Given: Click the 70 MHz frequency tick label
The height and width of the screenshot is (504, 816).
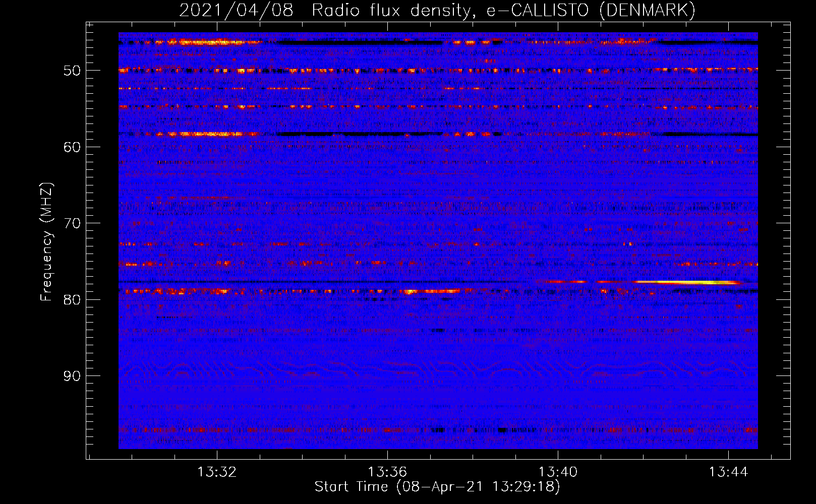Looking at the screenshot, I should coord(72,223).
